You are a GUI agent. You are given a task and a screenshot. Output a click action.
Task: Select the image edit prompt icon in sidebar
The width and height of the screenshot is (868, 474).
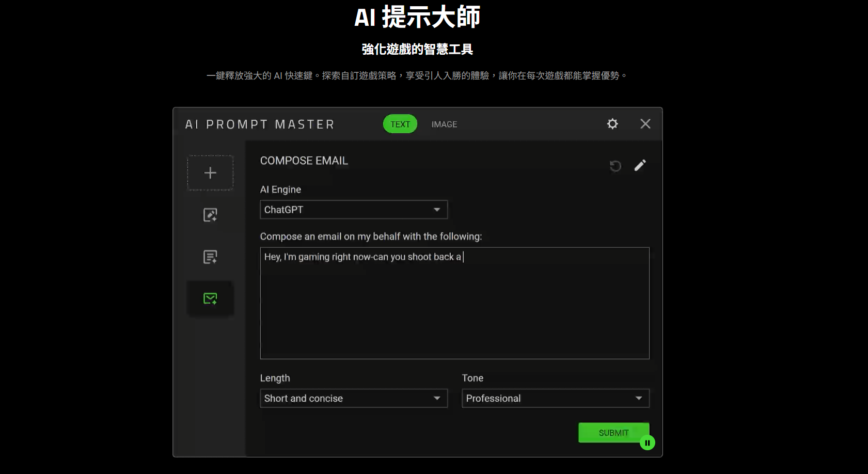210,215
